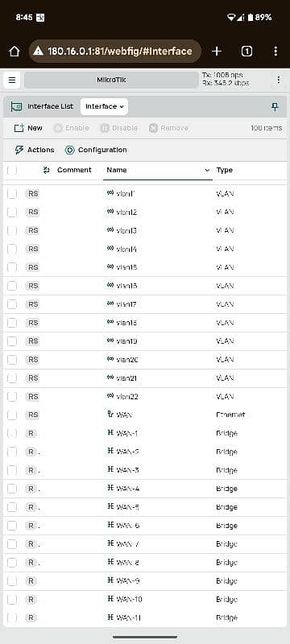Open the MikroTik header three-dot menu
The width and height of the screenshot is (290, 644).
pos(279,80)
